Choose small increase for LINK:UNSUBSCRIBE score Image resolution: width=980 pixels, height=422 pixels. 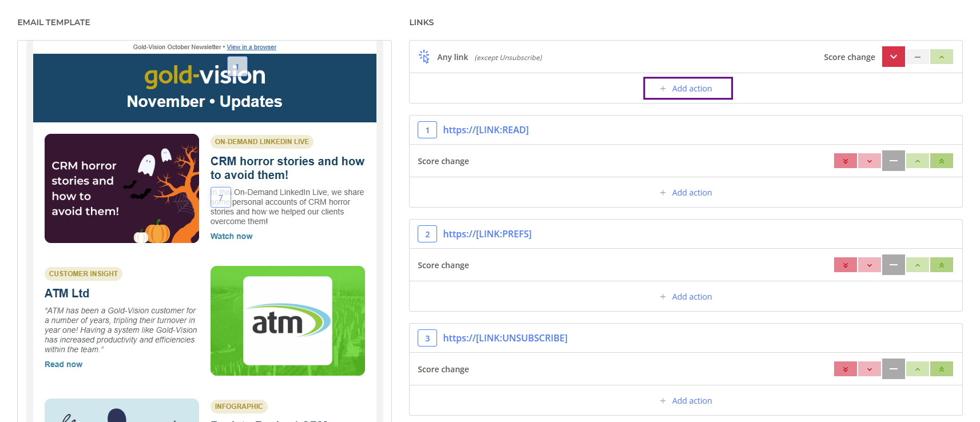coord(917,369)
